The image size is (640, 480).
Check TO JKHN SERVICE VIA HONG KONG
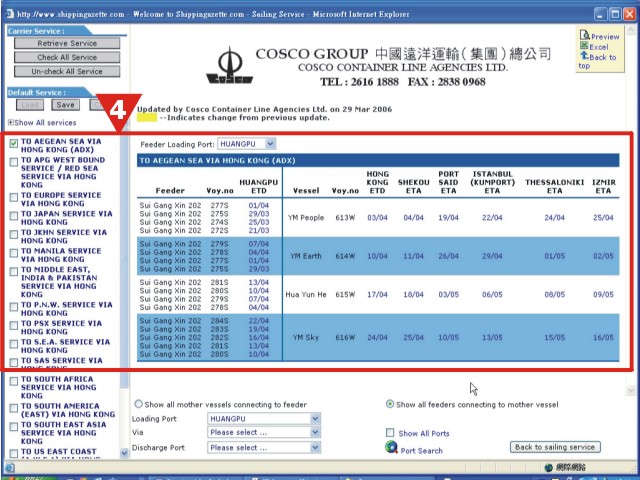tap(14, 234)
